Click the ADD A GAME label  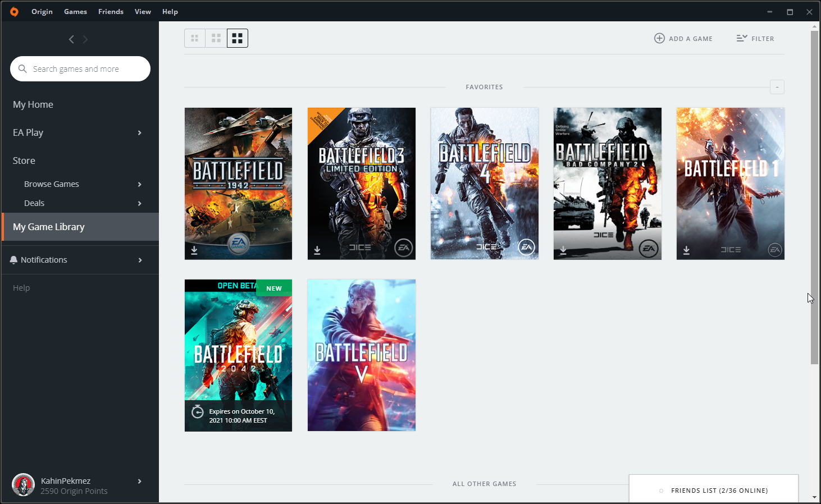[691, 39]
